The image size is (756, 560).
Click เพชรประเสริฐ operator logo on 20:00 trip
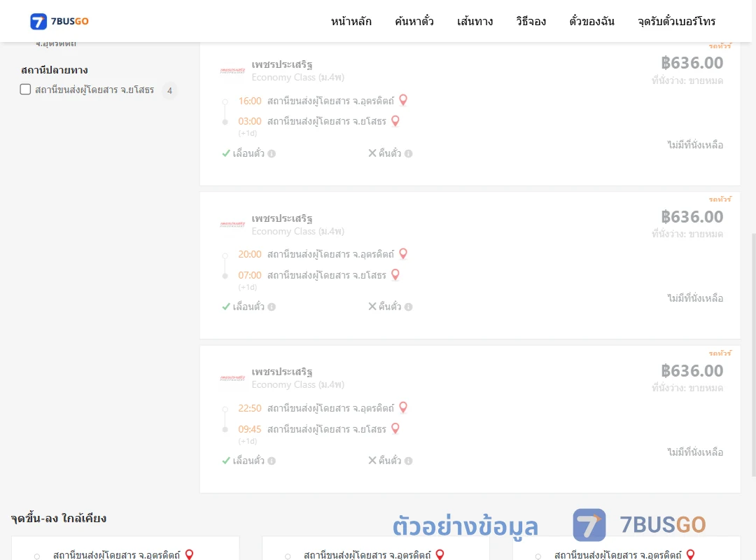coord(232,224)
